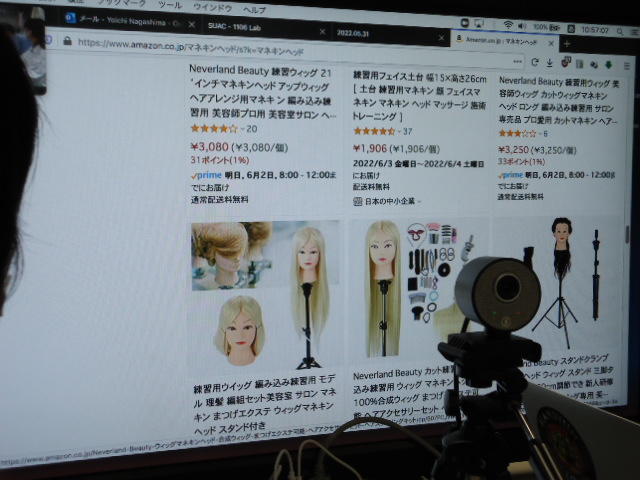Click the volume speaker icon in menu bar
Image resolution: width=640 pixels, height=480 pixels.
(x=522, y=26)
